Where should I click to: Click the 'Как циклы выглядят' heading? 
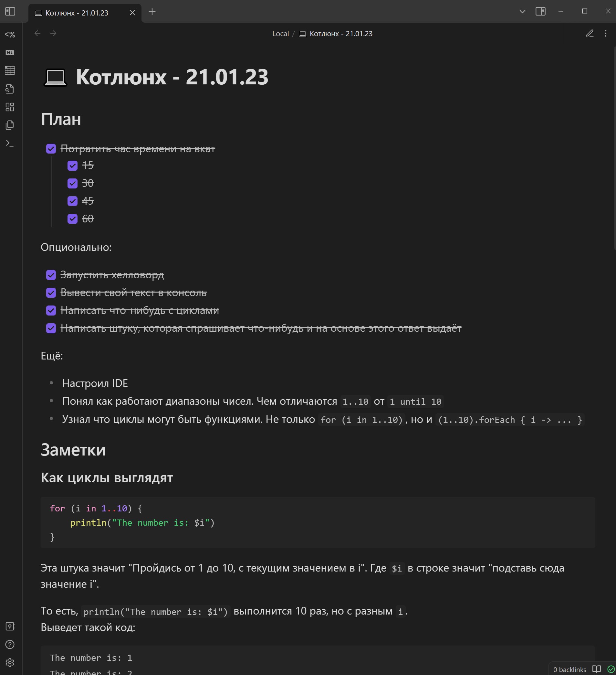point(107,478)
